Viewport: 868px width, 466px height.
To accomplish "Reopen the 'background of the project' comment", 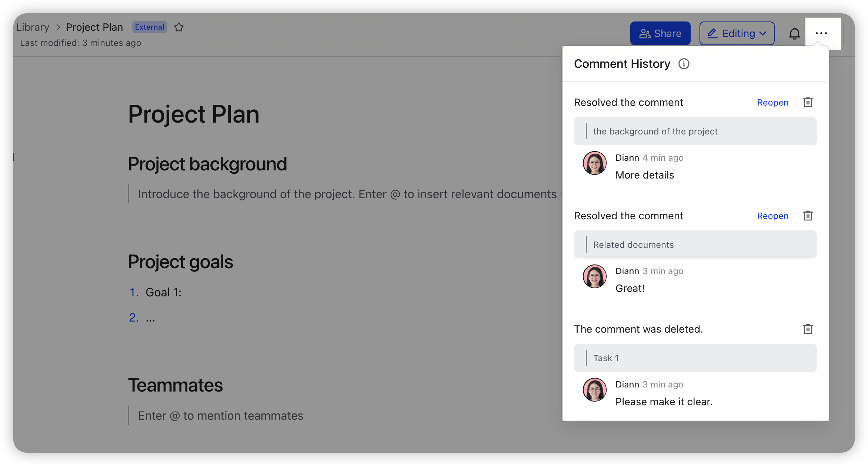I will pyautogui.click(x=772, y=103).
